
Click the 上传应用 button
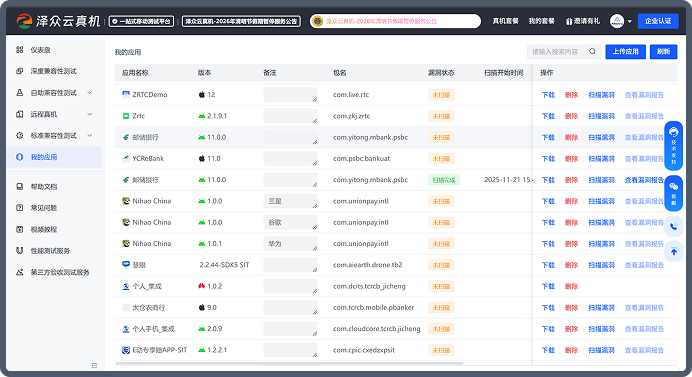(x=625, y=52)
